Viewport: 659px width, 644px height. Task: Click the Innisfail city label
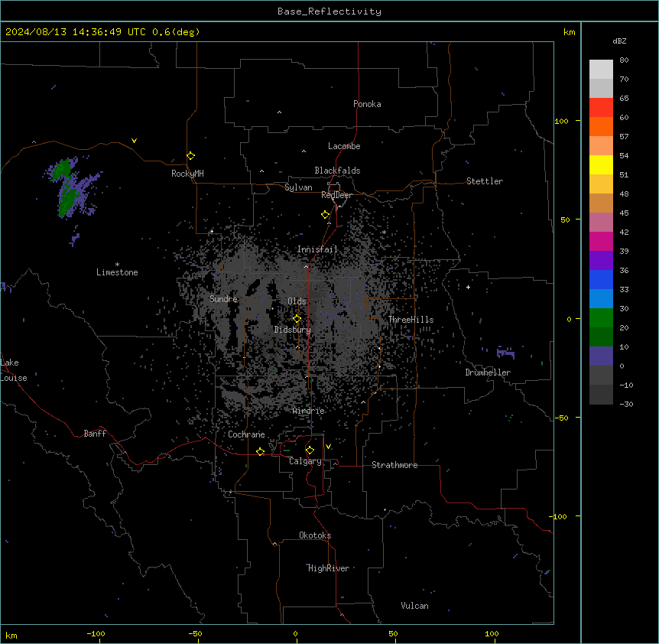pos(317,249)
